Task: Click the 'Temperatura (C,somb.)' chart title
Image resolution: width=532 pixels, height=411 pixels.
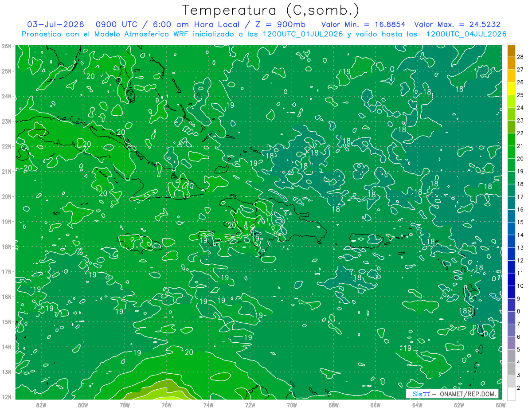Action: 271,10
